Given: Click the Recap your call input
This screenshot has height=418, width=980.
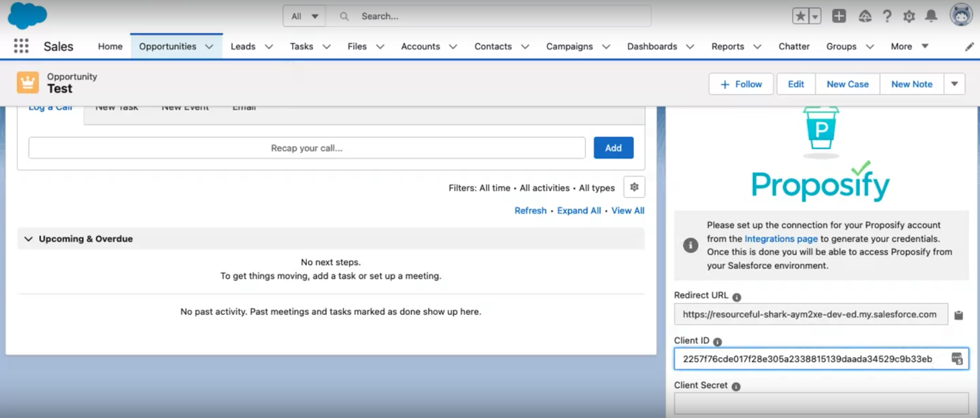Looking at the screenshot, I should tap(307, 148).
